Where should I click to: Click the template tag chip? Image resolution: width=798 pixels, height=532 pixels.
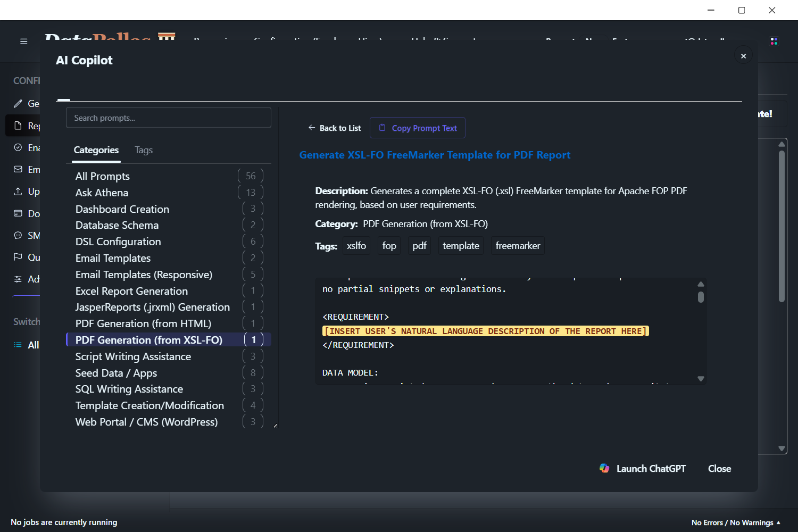(x=461, y=245)
